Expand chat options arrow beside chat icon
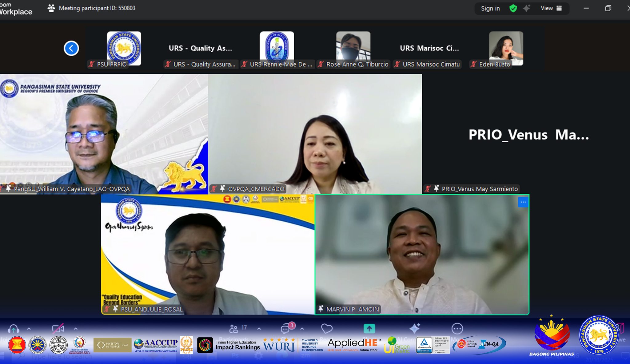 coord(302,329)
